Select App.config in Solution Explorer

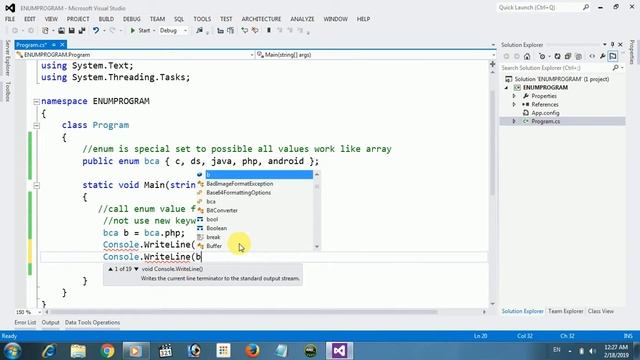point(545,113)
